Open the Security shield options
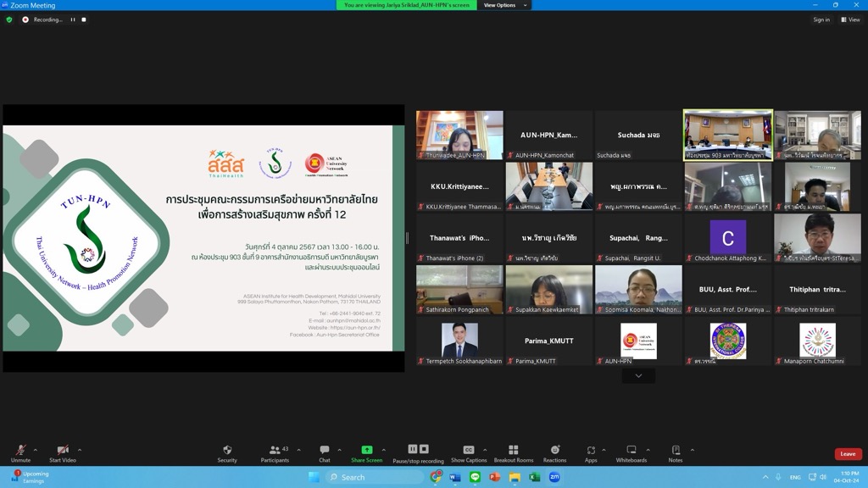Image resolution: width=868 pixels, height=488 pixels. click(227, 453)
